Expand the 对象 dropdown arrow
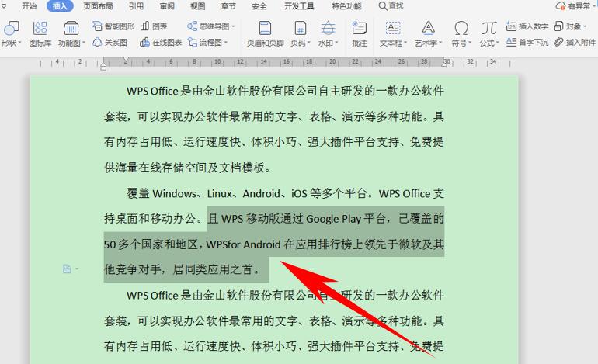The image size is (598, 364). point(585,26)
